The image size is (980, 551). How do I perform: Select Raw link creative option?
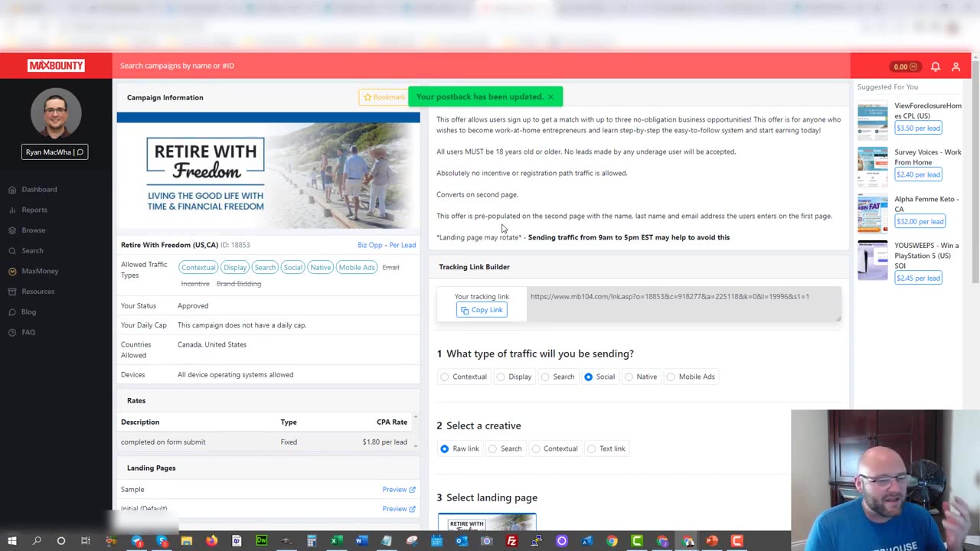445,448
